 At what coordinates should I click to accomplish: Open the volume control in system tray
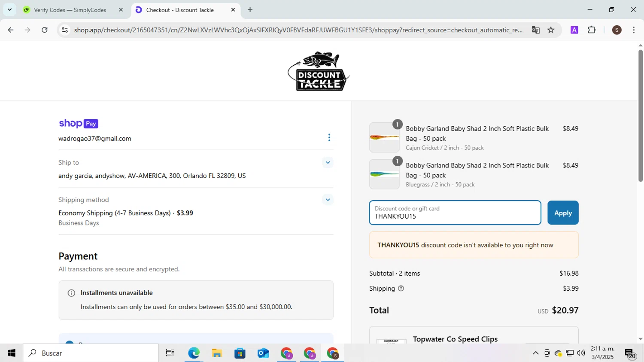pyautogui.click(x=581, y=353)
